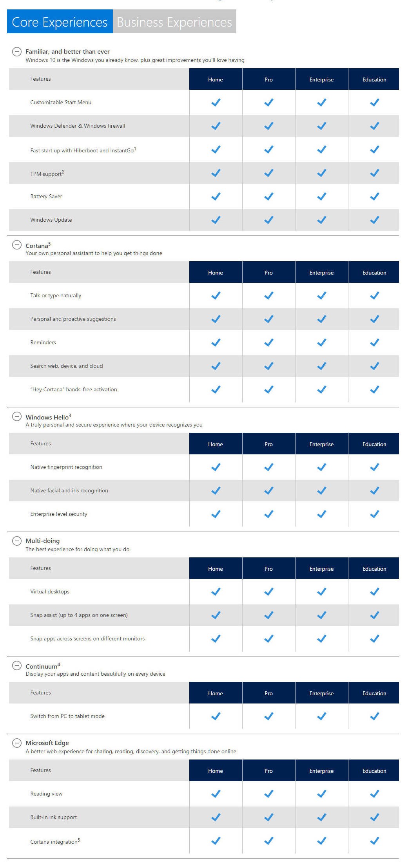Click the Home column header in Cortana table
Image resolution: width=408 pixels, height=868 pixels.
coord(216,272)
